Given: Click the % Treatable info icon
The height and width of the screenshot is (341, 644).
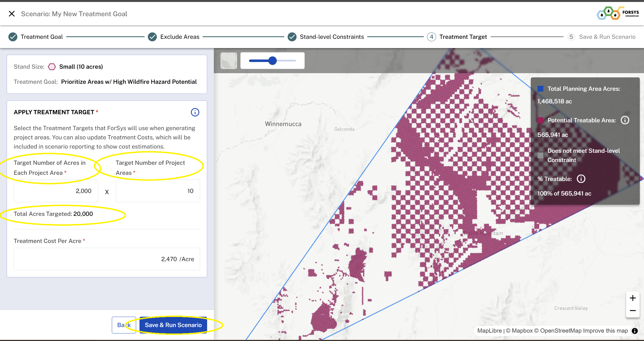Looking at the screenshot, I should 581,179.
